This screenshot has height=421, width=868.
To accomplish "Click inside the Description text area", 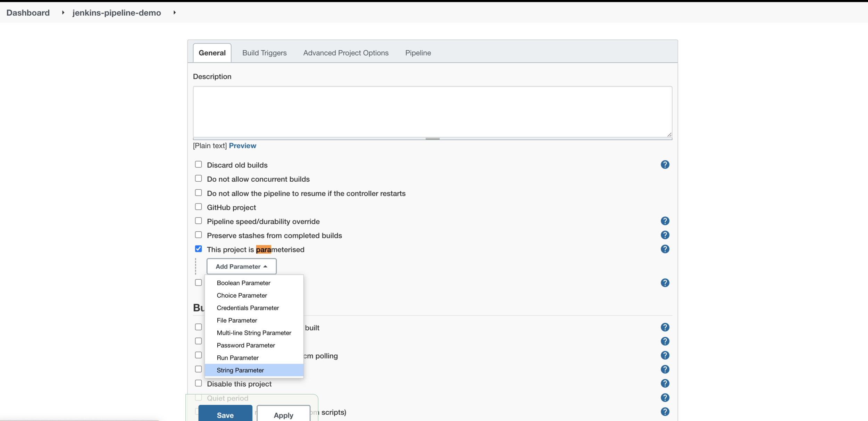I will 432,112.
